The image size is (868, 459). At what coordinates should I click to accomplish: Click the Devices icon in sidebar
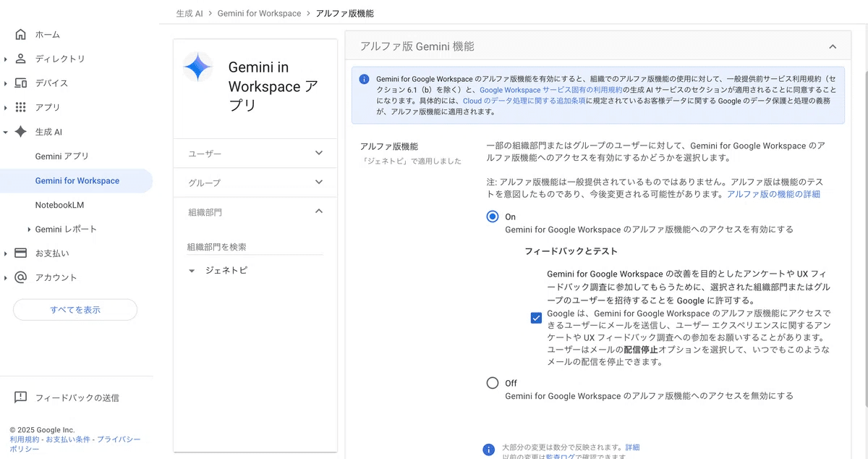pyautogui.click(x=20, y=83)
